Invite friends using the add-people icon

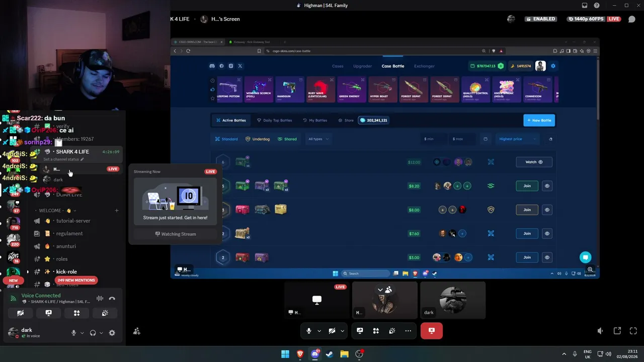(x=136, y=331)
